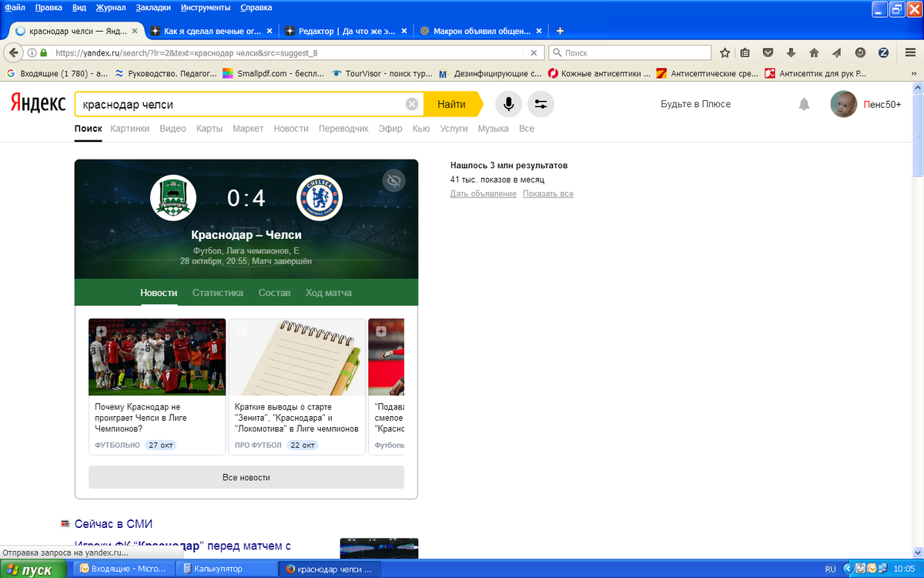Save page to Pocket icon
The height and width of the screenshot is (578, 924).
tap(768, 53)
